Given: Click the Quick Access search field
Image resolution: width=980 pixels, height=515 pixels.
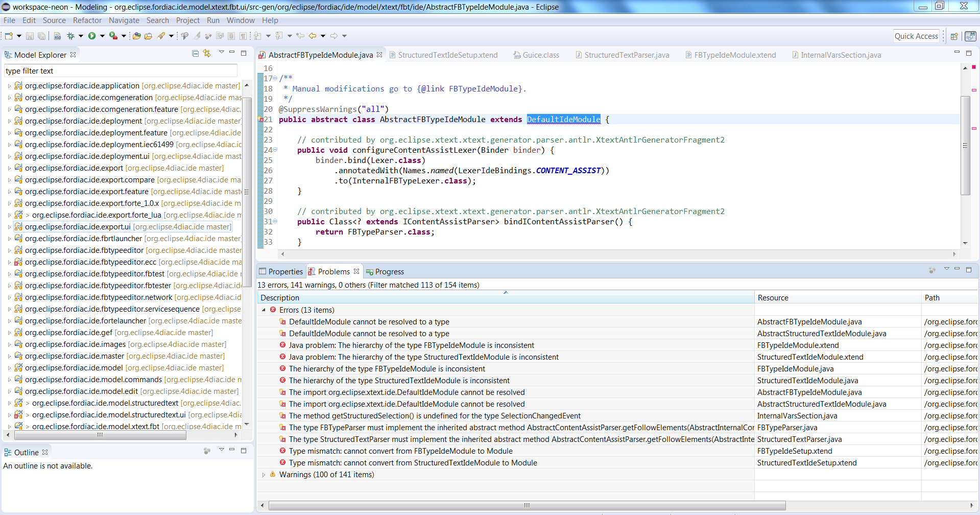Looking at the screenshot, I should pyautogui.click(x=916, y=36).
